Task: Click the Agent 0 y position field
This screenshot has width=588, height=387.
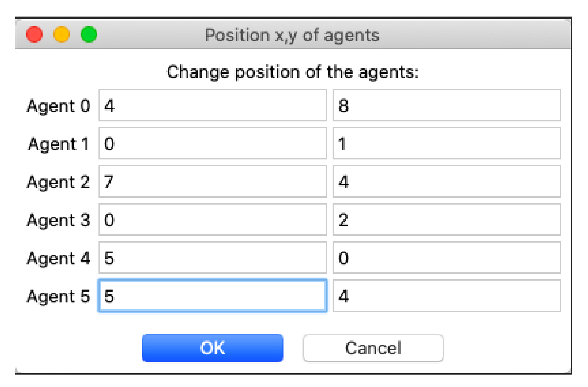Action: (x=447, y=105)
